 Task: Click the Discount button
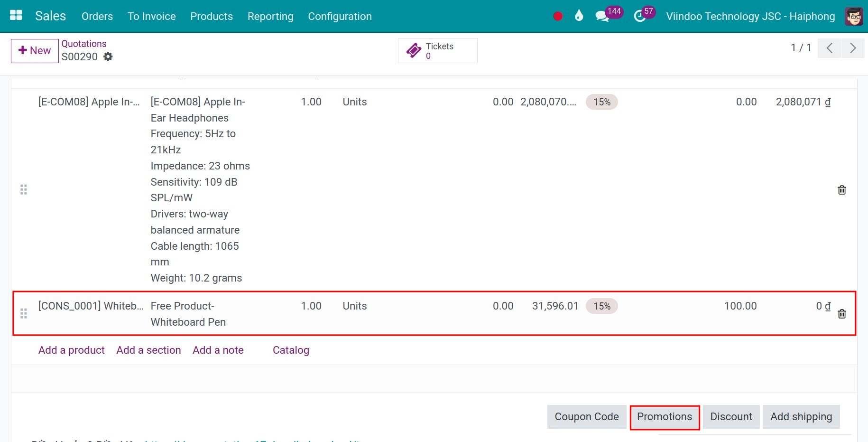731,417
